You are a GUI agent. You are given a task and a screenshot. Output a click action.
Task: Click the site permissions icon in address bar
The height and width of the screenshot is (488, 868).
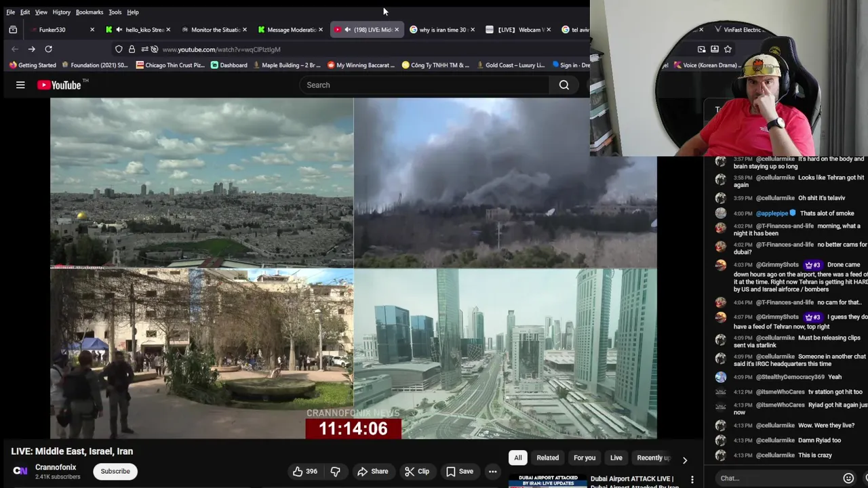[x=144, y=49]
